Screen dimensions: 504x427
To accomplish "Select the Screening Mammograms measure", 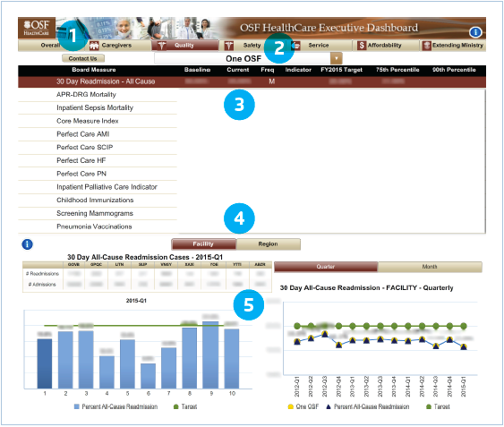I will 98,213.
